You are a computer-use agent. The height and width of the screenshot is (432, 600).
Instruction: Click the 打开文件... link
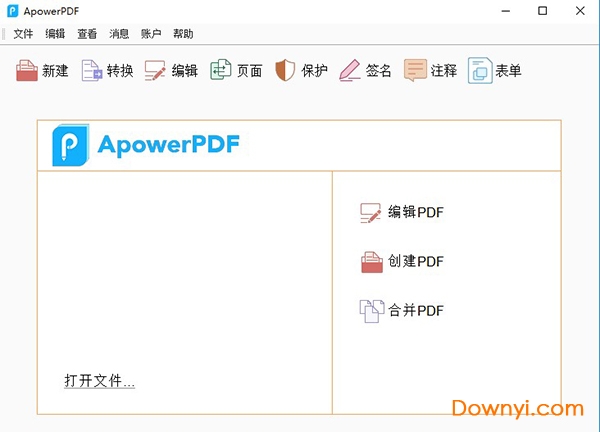pyautogui.click(x=99, y=381)
